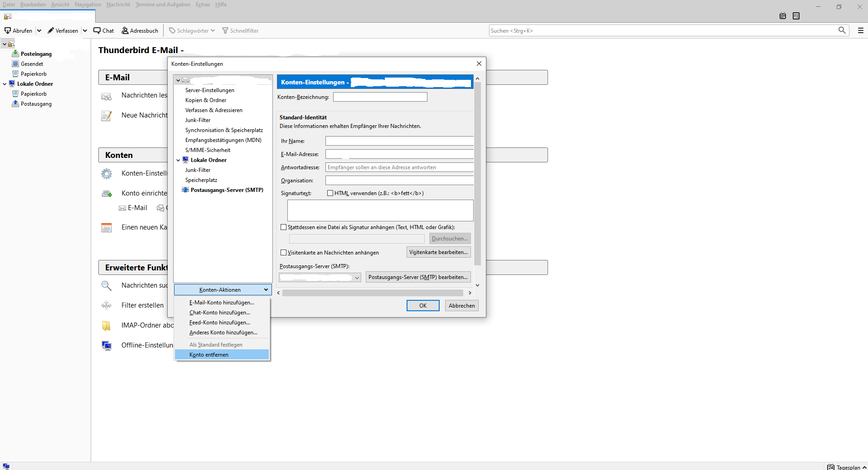Click the Offline-Einstellungen icon
This screenshot has height=470, width=868.
tap(107, 345)
